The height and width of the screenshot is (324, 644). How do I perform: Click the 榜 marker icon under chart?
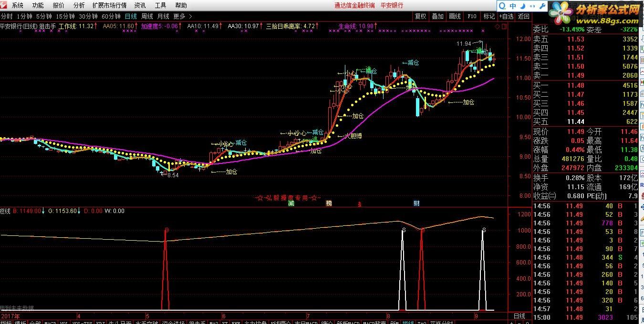click(329, 203)
